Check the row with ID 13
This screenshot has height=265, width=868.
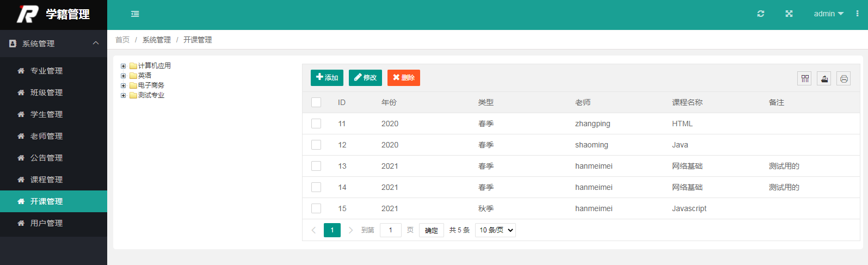click(316, 166)
